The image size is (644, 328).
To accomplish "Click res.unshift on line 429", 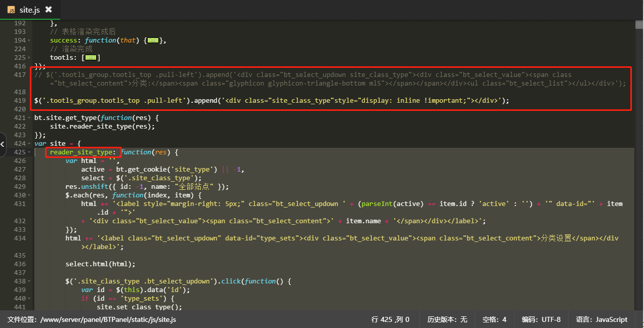I will click(x=87, y=187).
